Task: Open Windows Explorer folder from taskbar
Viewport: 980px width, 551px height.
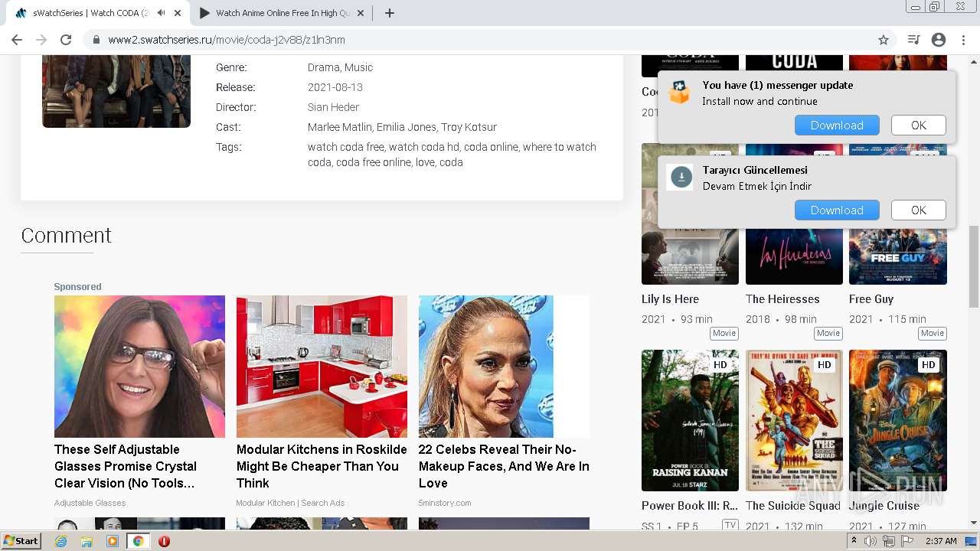Action: point(87,541)
